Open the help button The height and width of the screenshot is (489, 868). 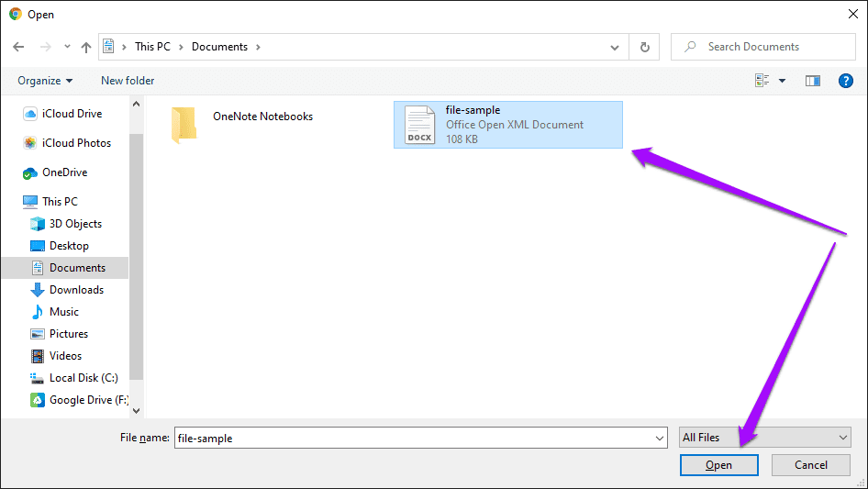point(845,81)
